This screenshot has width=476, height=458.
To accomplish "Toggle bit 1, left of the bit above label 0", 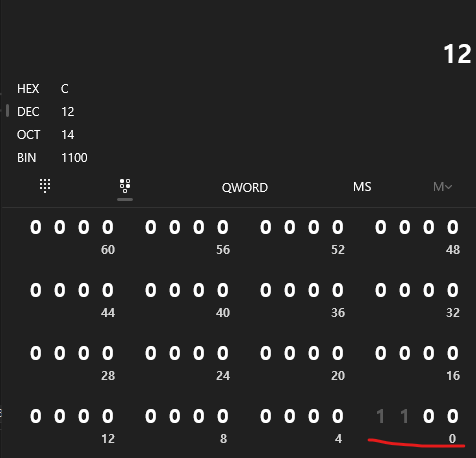I will (x=429, y=416).
